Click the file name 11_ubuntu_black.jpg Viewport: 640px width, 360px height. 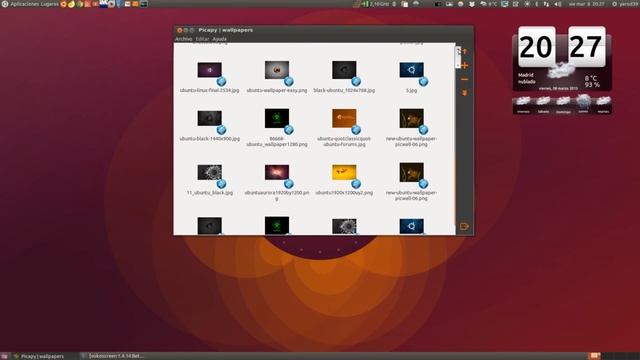[x=209, y=192]
